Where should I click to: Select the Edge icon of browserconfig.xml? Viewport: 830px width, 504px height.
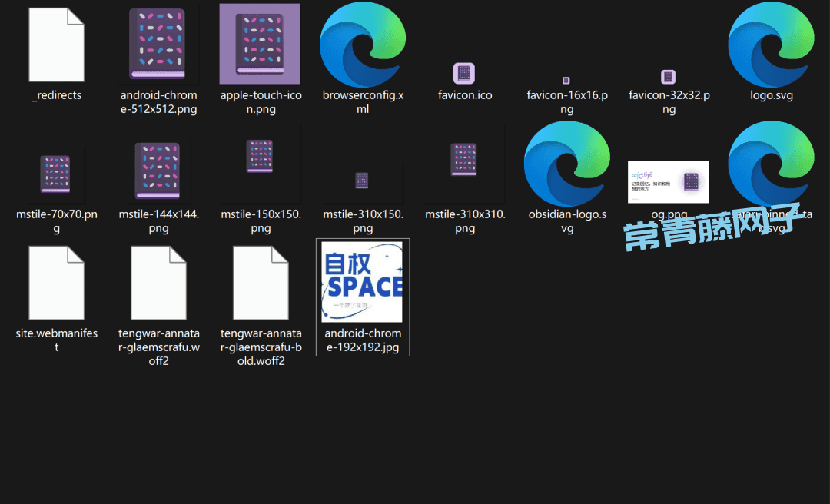click(363, 45)
